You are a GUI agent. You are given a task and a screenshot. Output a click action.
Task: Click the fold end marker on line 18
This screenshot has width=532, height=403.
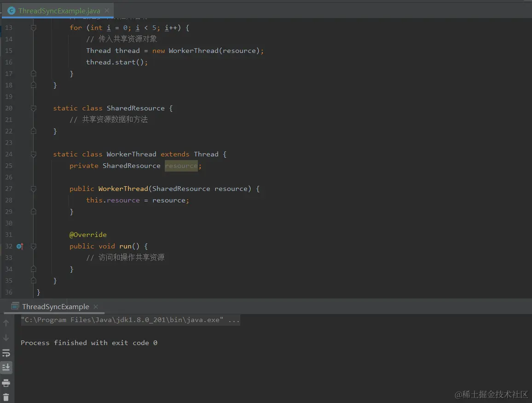(x=34, y=85)
